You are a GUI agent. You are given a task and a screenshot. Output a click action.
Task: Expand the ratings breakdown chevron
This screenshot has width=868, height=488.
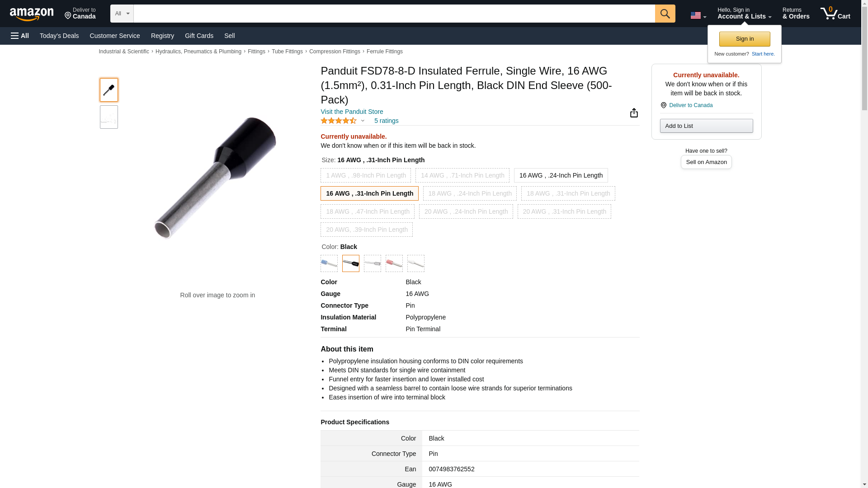click(x=363, y=121)
